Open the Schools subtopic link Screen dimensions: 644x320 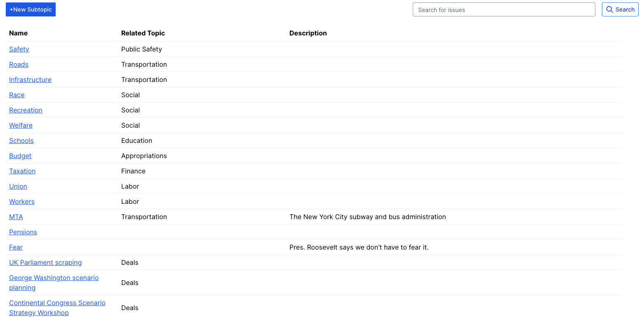pyautogui.click(x=21, y=140)
